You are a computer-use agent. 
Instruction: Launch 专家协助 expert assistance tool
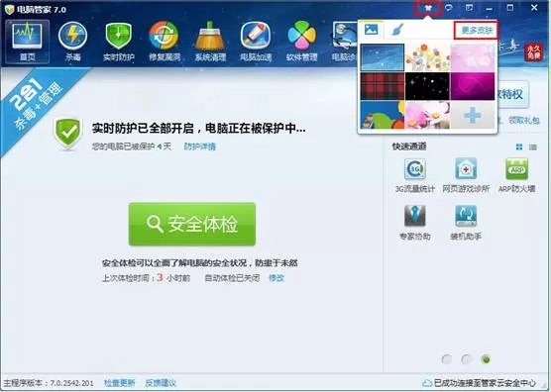point(415,223)
